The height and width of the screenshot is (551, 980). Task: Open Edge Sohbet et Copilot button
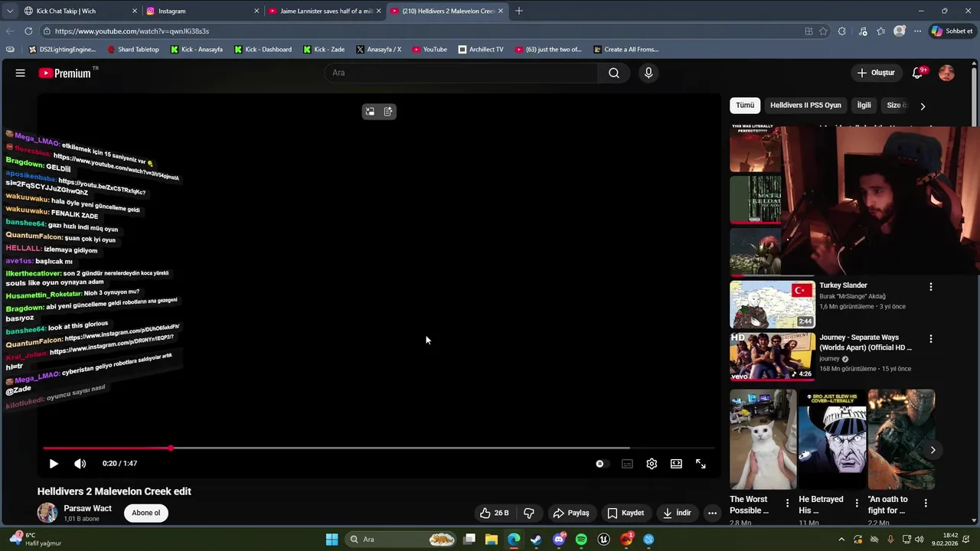(x=952, y=31)
